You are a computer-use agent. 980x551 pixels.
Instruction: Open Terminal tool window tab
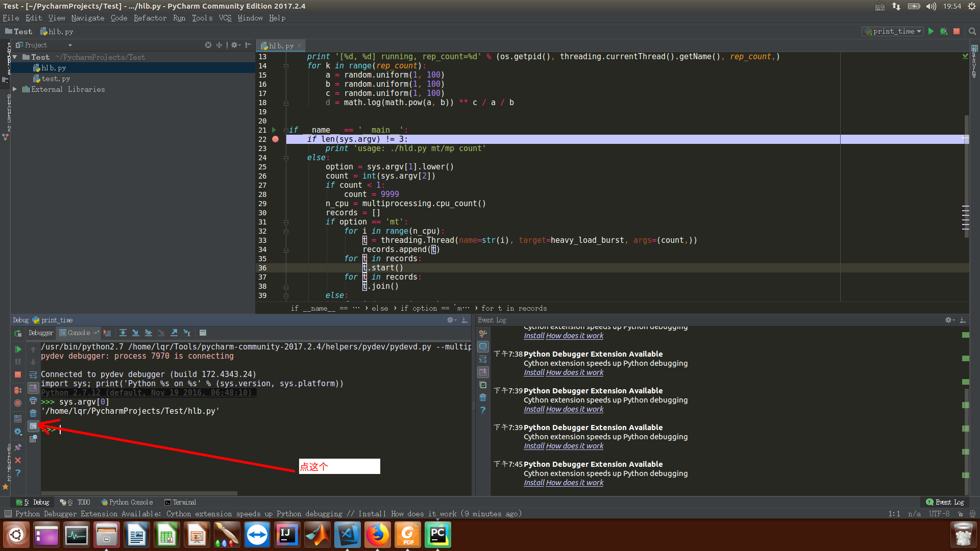pyautogui.click(x=180, y=502)
